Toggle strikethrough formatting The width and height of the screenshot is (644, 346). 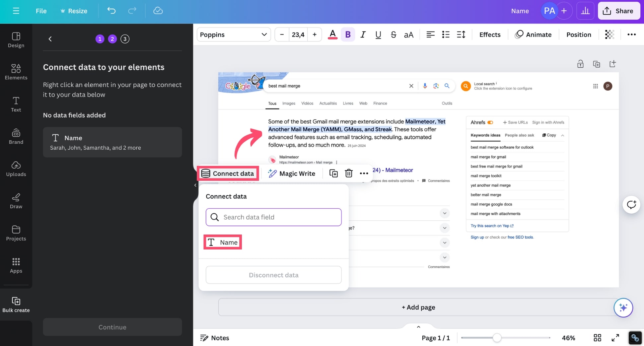point(393,35)
